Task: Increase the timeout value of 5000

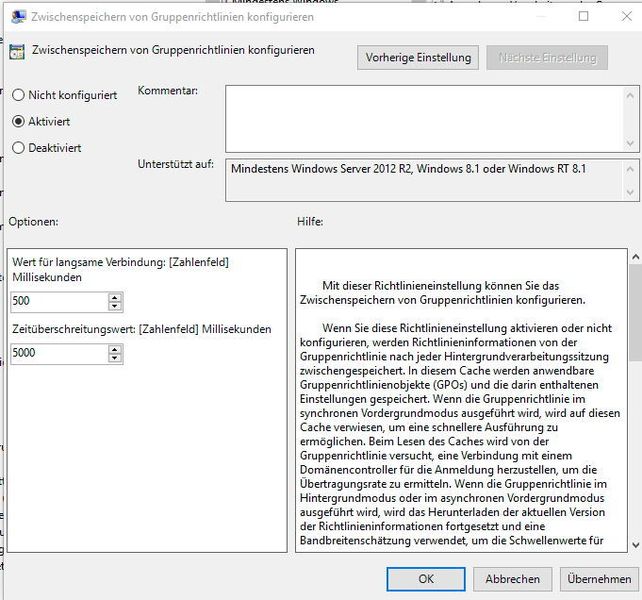Action: [x=115, y=349]
